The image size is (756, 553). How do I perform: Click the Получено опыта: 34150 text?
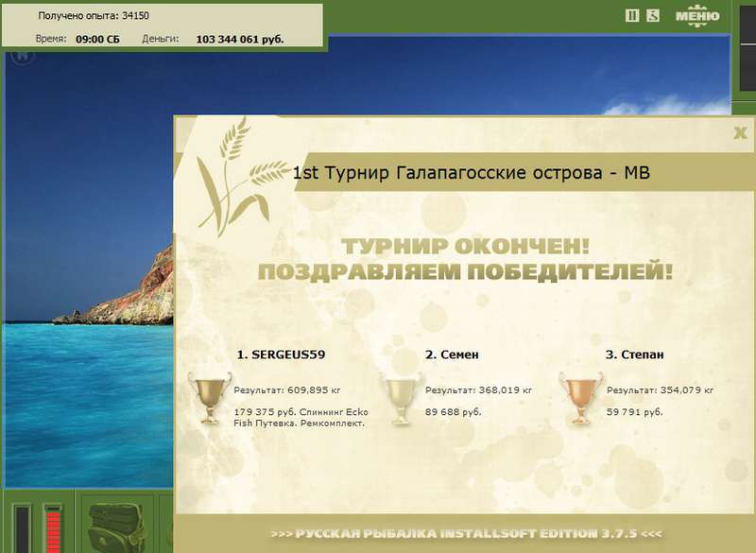pyautogui.click(x=94, y=16)
